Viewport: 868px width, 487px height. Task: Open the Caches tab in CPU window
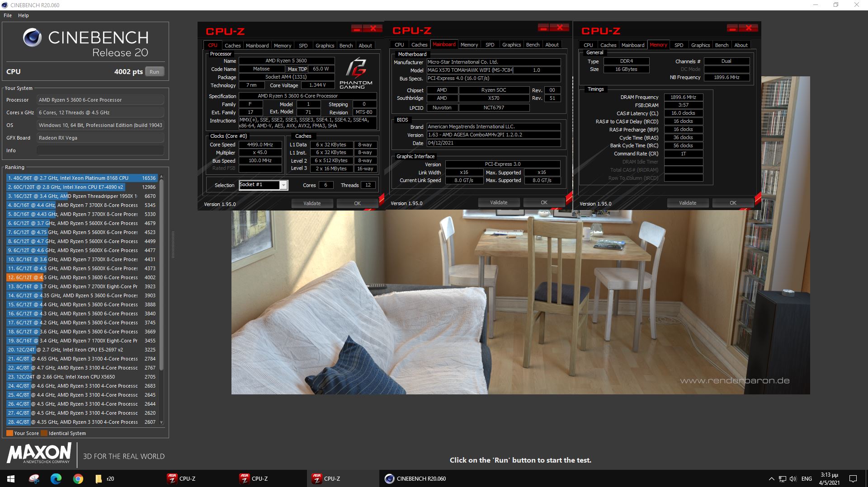[x=233, y=46]
